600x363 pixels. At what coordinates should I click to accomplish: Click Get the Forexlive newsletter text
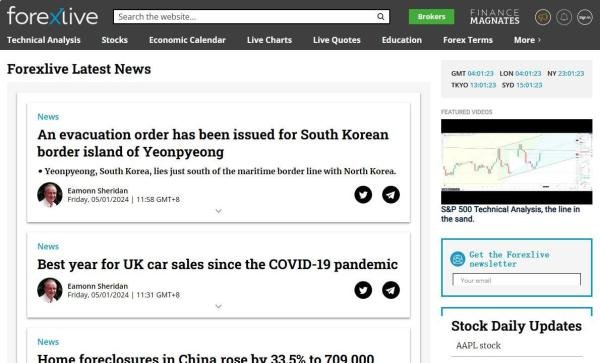(x=509, y=259)
